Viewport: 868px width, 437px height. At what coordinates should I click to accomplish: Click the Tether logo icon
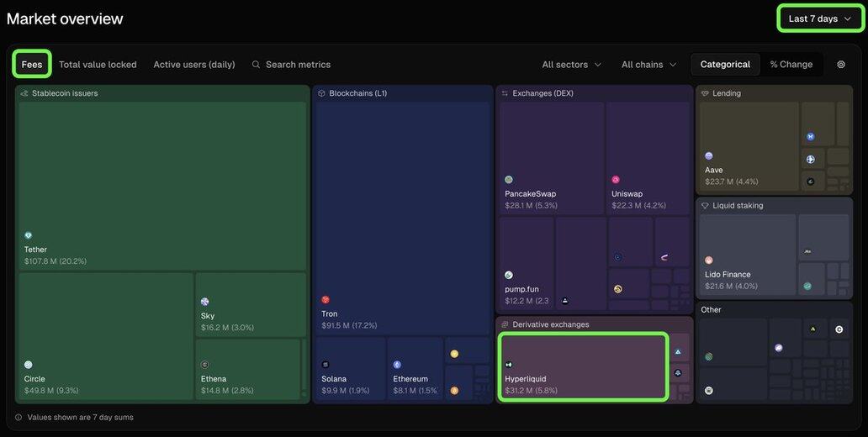(x=29, y=235)
